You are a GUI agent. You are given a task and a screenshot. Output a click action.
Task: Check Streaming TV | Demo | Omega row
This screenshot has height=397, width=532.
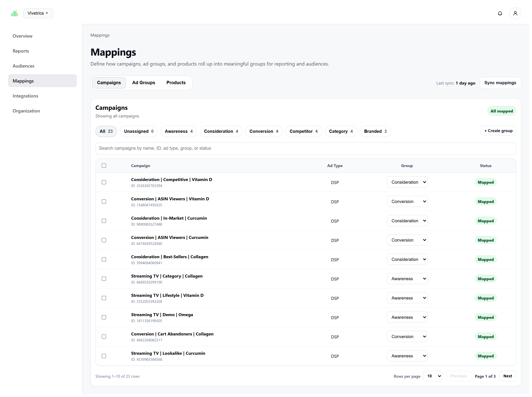tap(104, 317)
